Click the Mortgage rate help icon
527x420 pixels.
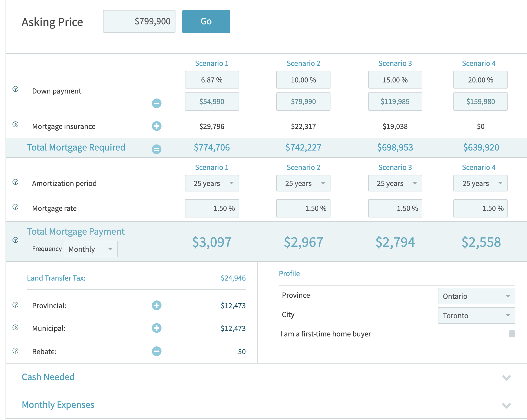[15, 207]
